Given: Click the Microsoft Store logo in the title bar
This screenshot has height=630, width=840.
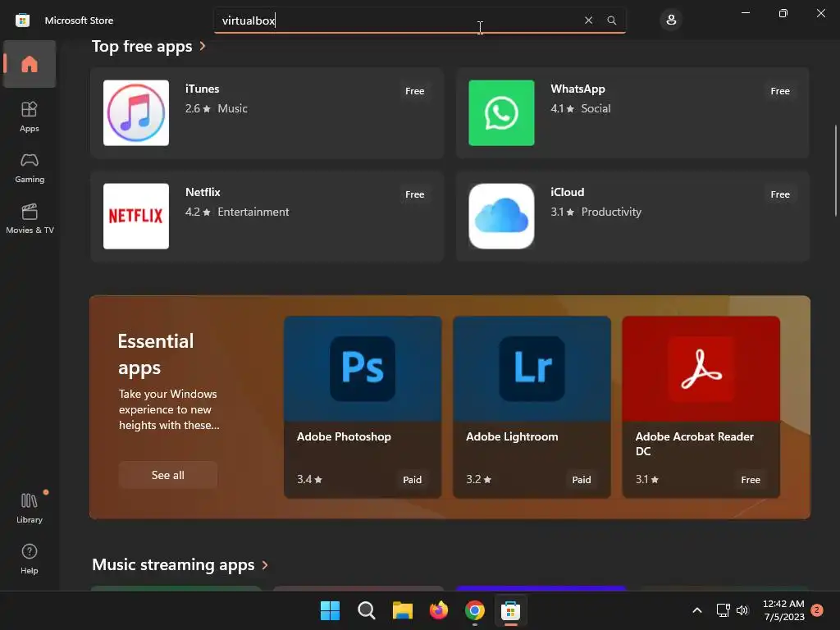Looking at the screenshot, I should [x=22, y=21].
